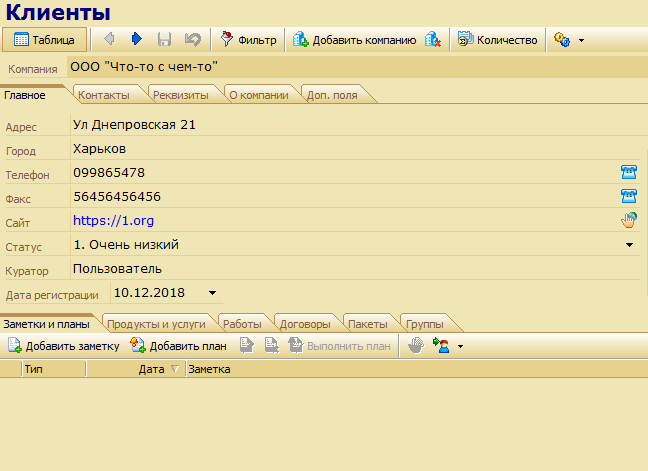
Task: Click the save diskette icon
Action: coord(164,40)
